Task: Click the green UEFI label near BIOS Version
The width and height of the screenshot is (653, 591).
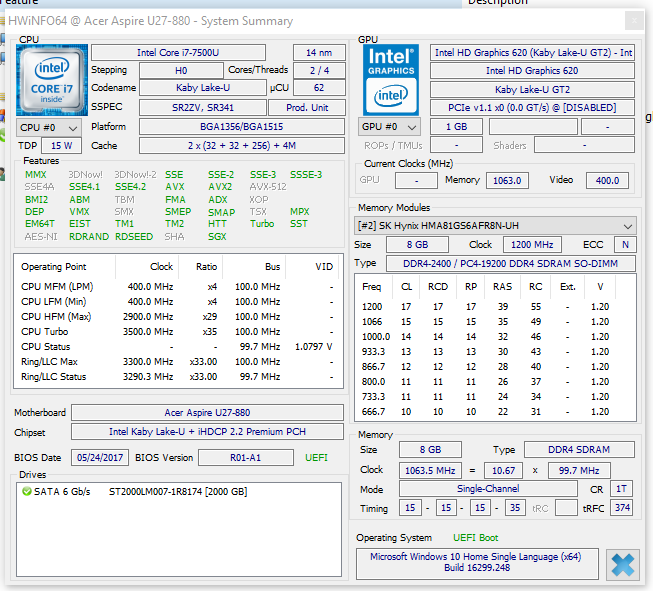Action: 317,458
